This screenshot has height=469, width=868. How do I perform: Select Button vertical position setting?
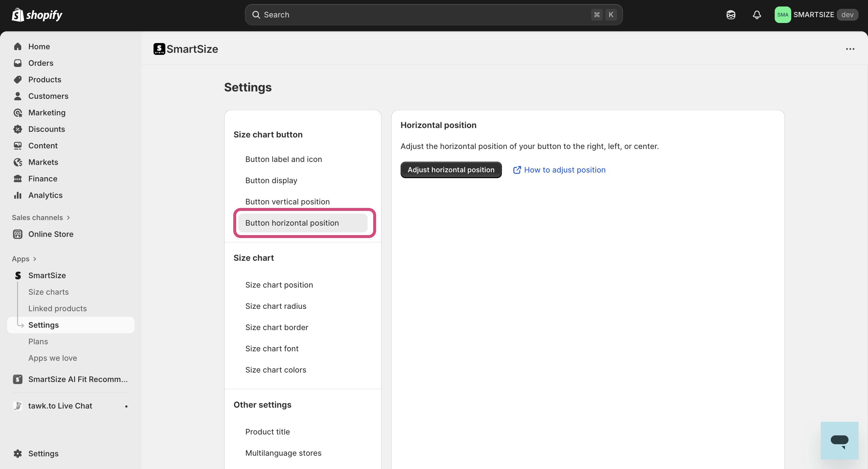tap(287, 202)
